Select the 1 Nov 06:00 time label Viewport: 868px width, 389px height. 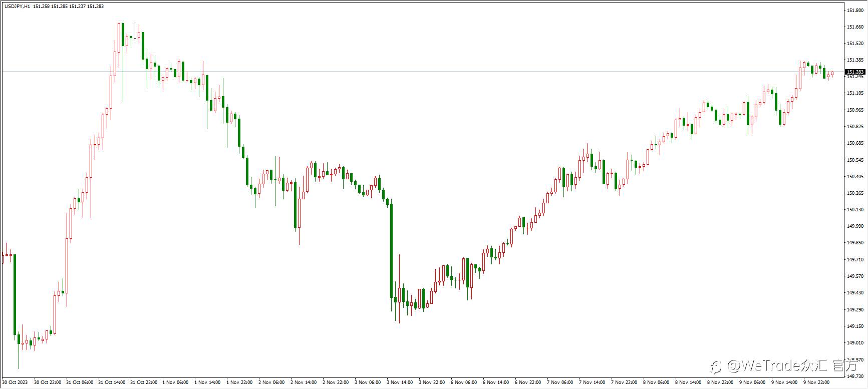pyautogui.click(x=175, y=382)
